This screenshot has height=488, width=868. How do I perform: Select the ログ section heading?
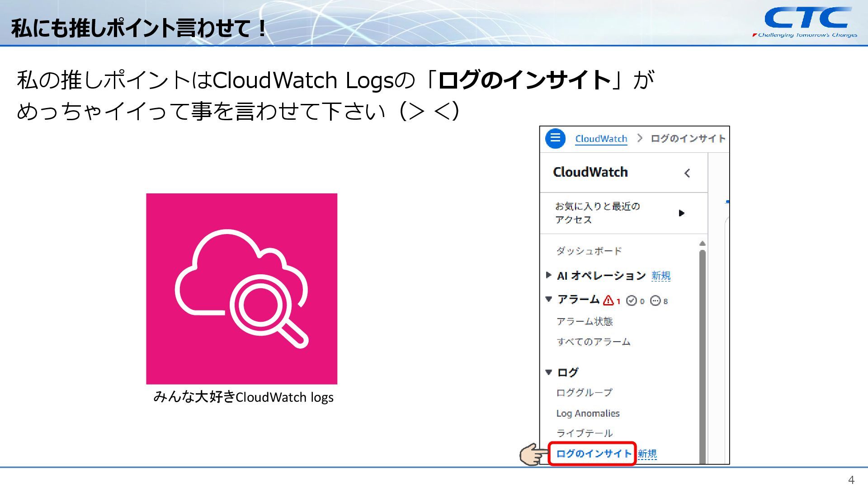tap(567, 372)
